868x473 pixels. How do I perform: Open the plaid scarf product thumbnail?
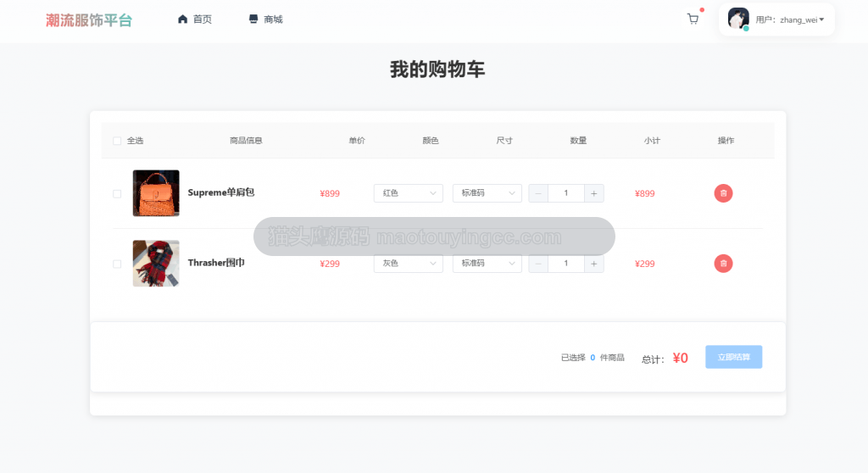[x=156, y=263]
